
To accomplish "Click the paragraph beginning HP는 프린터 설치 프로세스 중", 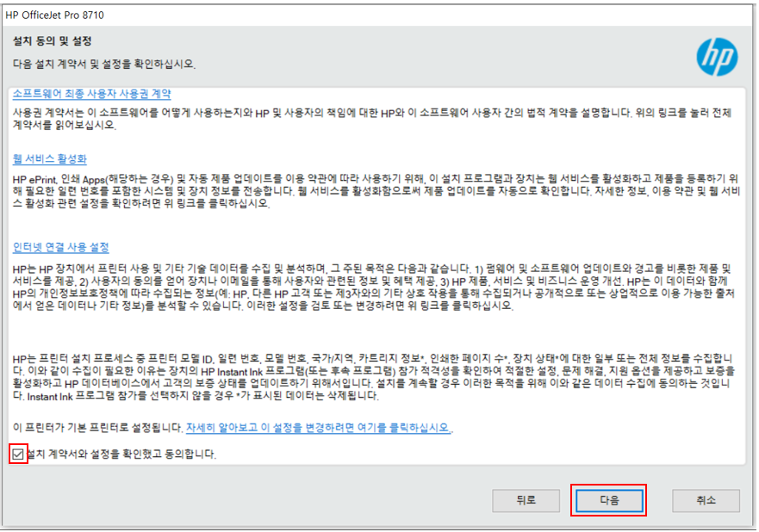I will (374, 377).
